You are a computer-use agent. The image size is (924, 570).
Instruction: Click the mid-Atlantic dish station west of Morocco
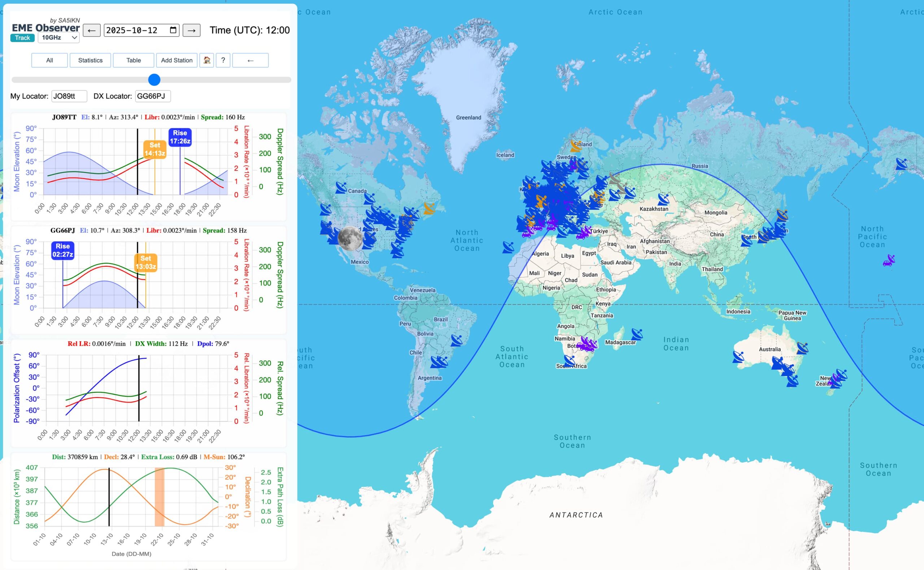[x=508, y=247]
